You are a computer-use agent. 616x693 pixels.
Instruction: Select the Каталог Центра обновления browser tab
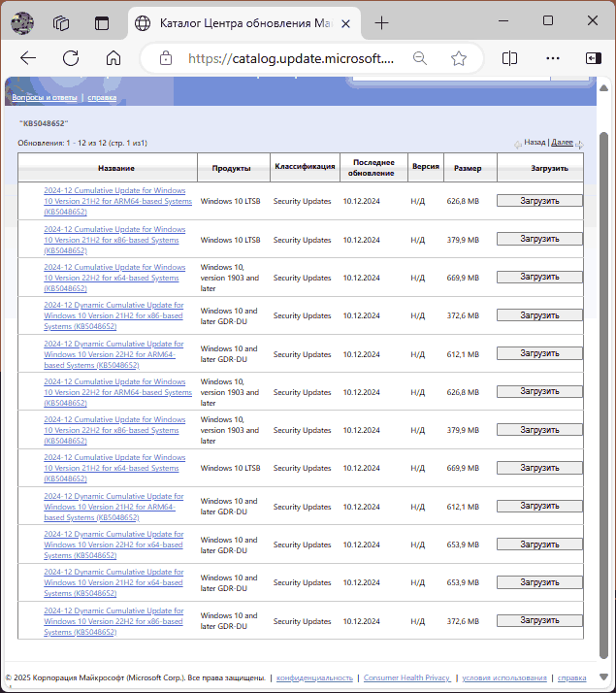click(x=245, y=23)
